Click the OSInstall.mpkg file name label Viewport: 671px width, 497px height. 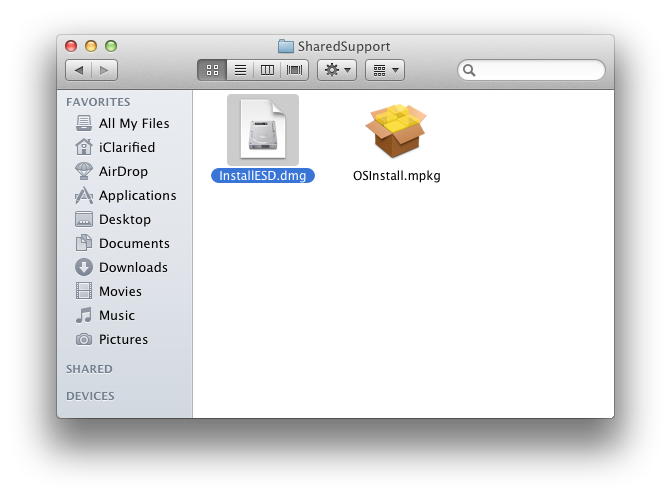click(397, 176)
